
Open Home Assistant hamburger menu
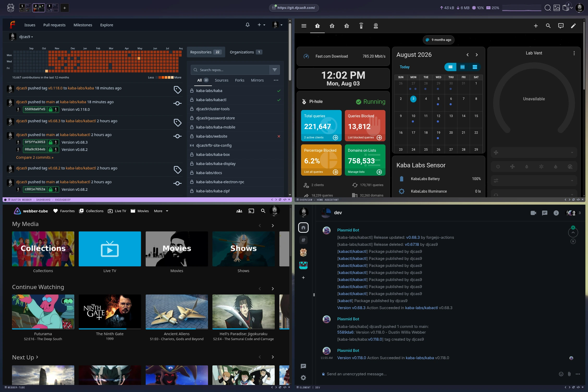pos(304,26)
